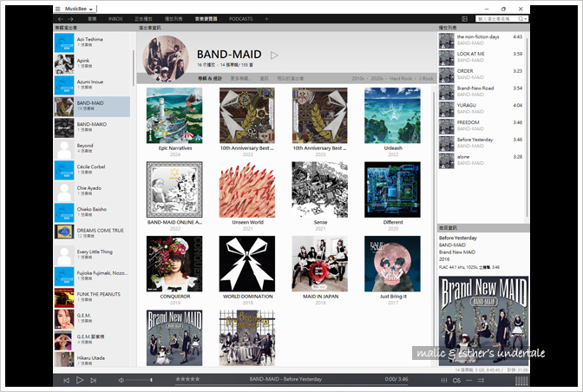Toggle the shuffle arrows icon
Image resolution: width=583 pixels, height=392 pixels.
tap(481, 380)
